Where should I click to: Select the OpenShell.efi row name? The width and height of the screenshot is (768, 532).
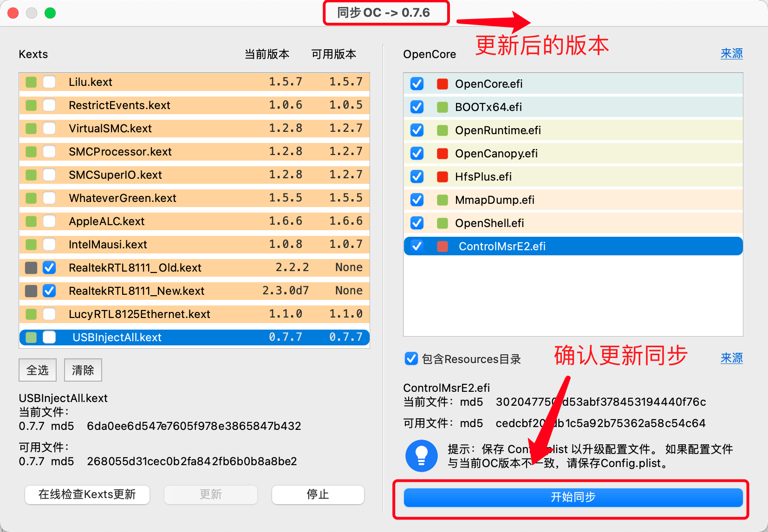pyautogui.click(x=489, y=223)
